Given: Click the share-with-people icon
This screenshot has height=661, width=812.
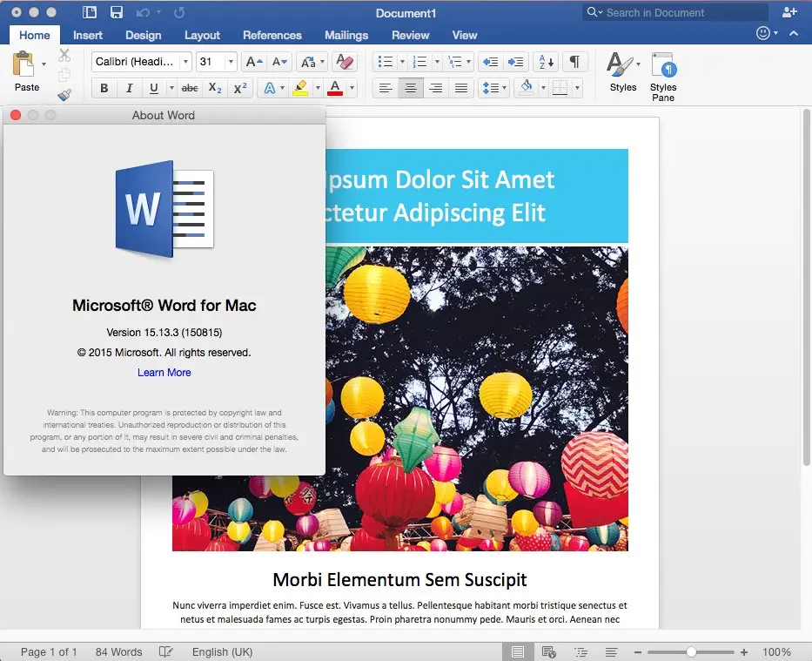Looking at the screenshot, I should 789,12.
